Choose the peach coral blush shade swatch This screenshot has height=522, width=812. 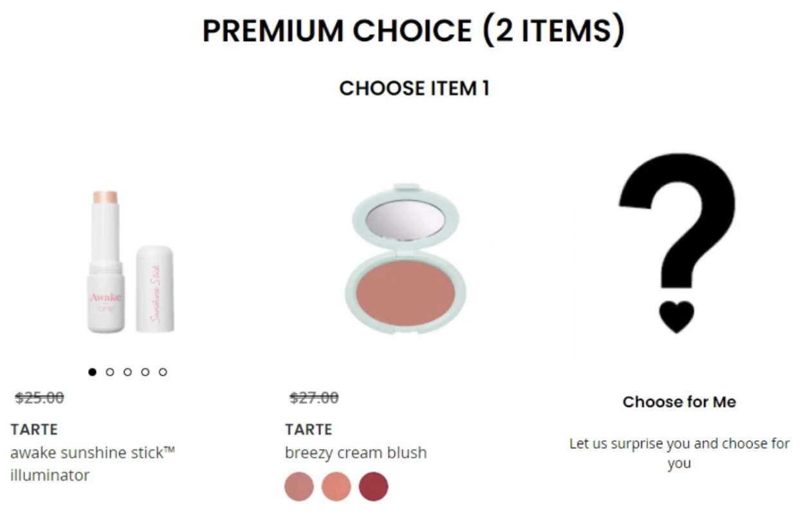pyautogui.click(x=337, y=486)
